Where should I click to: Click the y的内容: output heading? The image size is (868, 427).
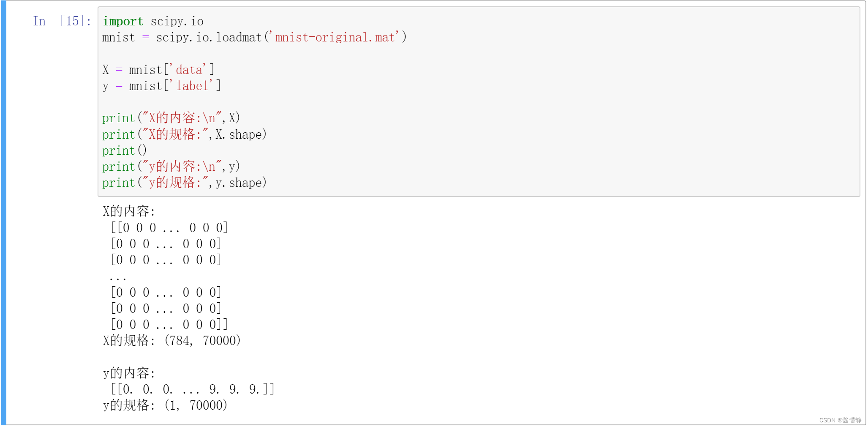click(129, 373)
